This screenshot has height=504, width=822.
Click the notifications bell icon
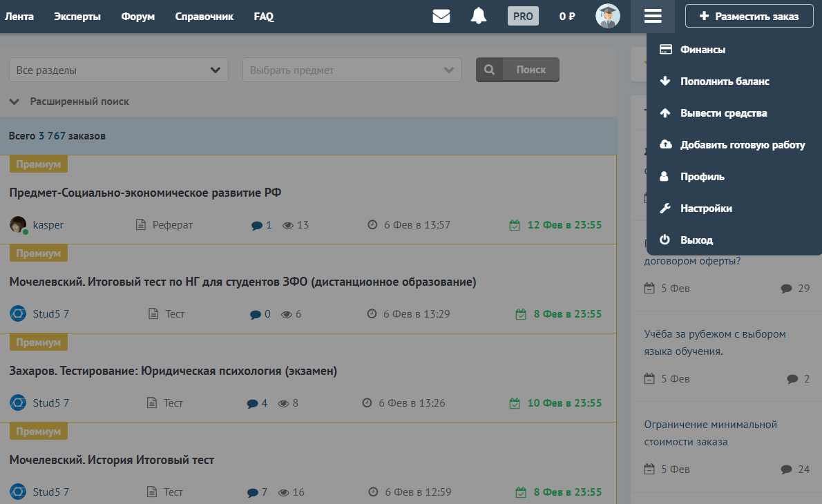coord(479,17)
